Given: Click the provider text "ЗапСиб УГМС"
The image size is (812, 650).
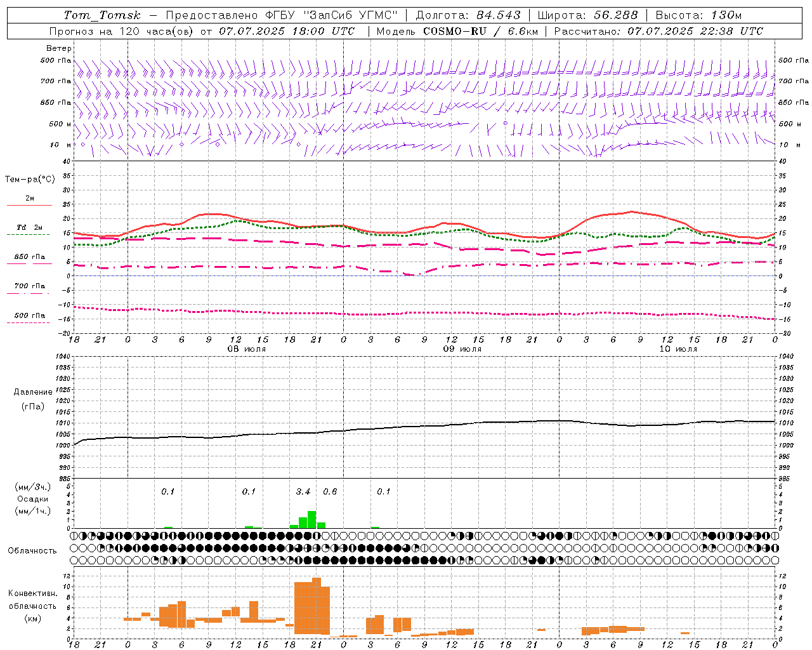Looking at the screenshot, I should click(351, 15).
